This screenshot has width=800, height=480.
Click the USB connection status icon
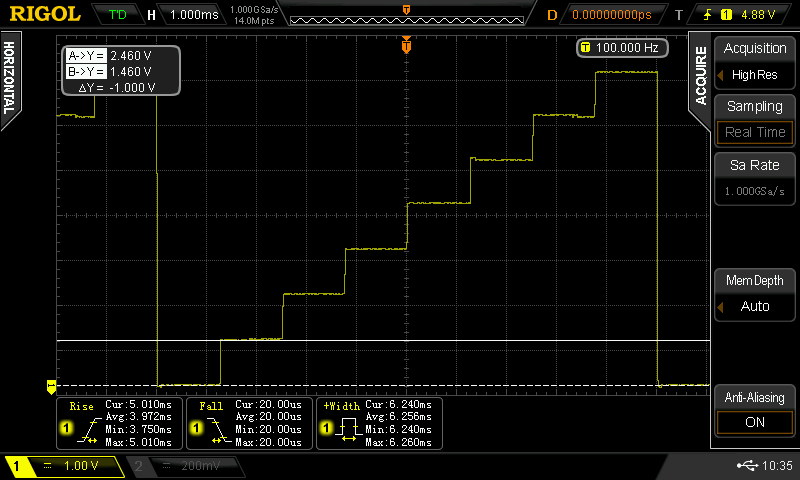(747, 466)
